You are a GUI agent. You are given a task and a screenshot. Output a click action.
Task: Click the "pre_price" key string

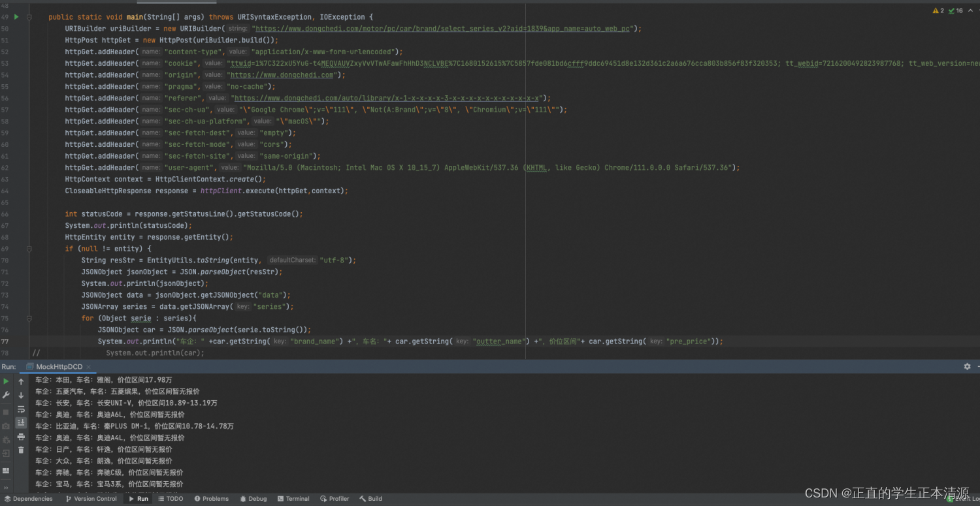click(x=689, y=341)
